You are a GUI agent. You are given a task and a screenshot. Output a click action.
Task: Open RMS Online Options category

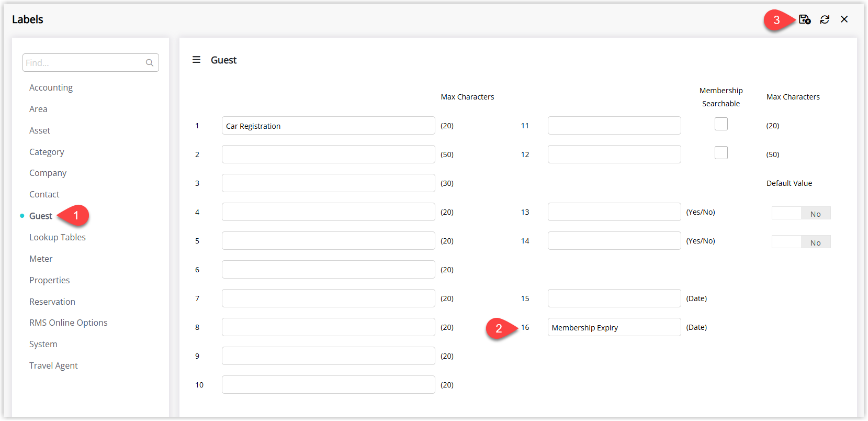pos(69,323)
